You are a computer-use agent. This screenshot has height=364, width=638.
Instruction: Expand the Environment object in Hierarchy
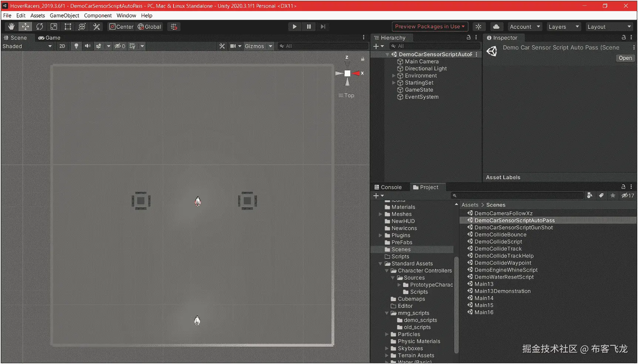coord(394,76)
